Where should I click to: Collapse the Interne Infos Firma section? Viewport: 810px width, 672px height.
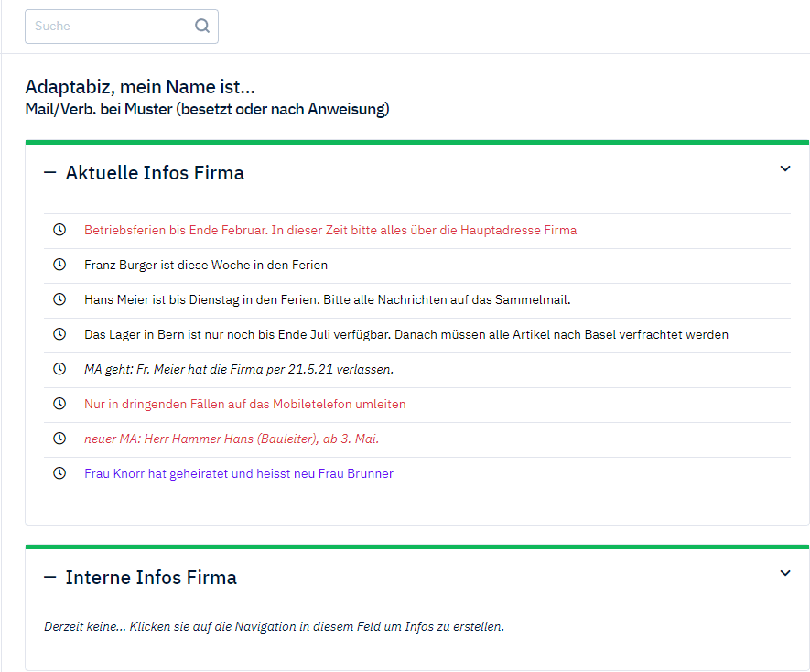(50, 578)
